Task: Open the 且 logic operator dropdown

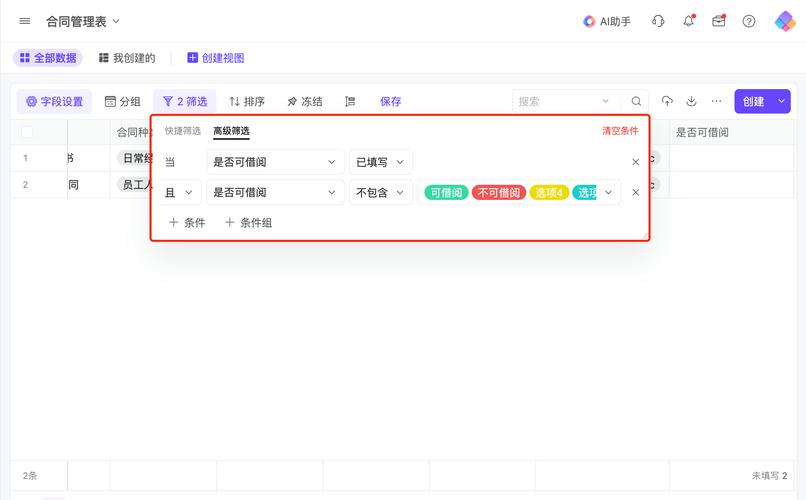Action: click(x=178, y=192)
